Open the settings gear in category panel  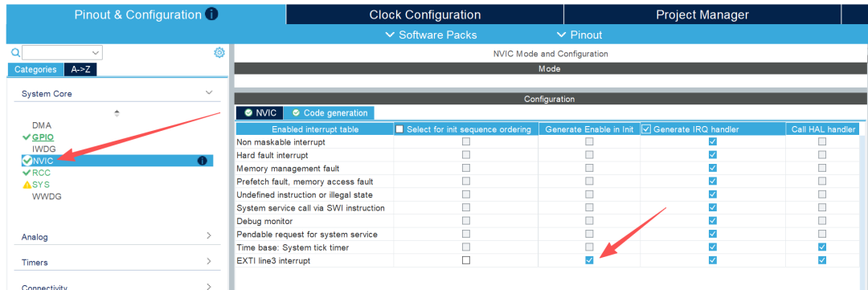[x=219, y=52]
